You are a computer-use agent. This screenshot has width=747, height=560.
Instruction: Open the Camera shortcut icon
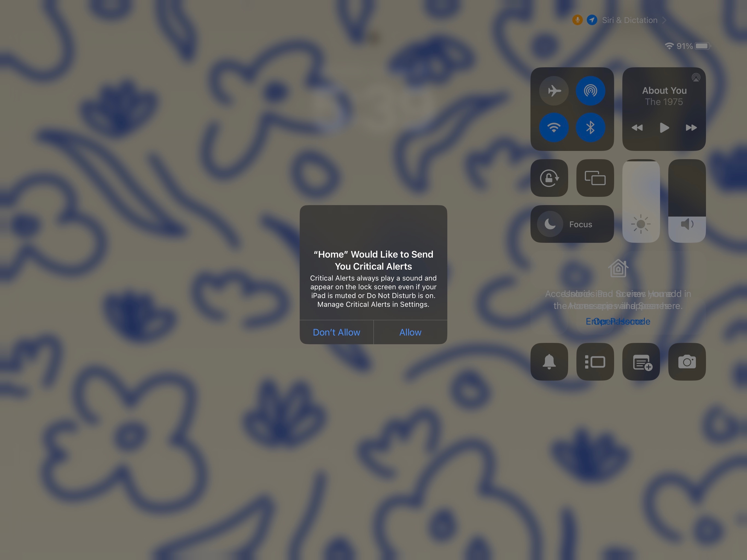686,361
